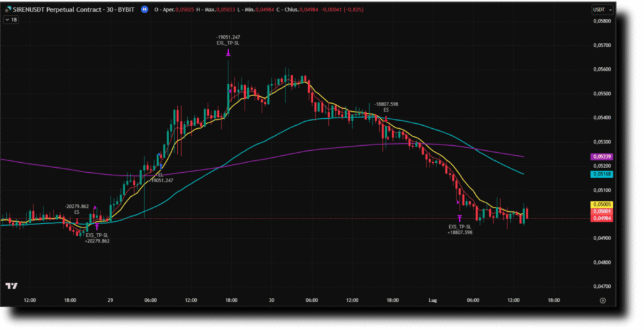This screenshot has width=644, height=330.
Task: Click the EL 19051.247 long entry marker
Action: coord(160,167)
